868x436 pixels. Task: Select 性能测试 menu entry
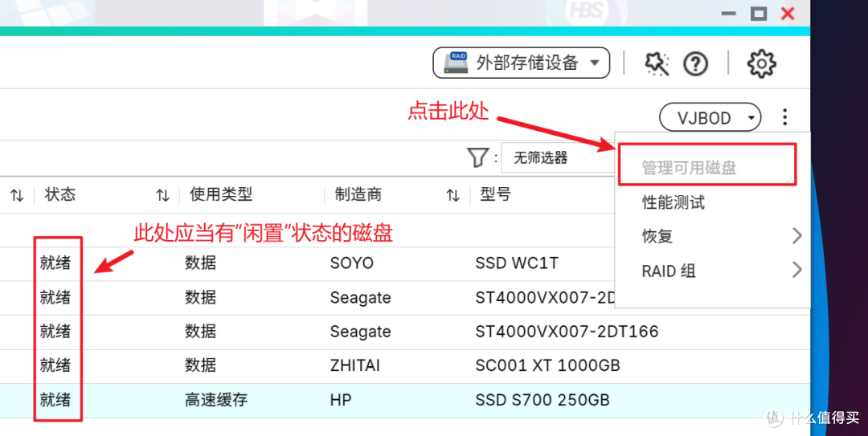[x=674, y=202]
